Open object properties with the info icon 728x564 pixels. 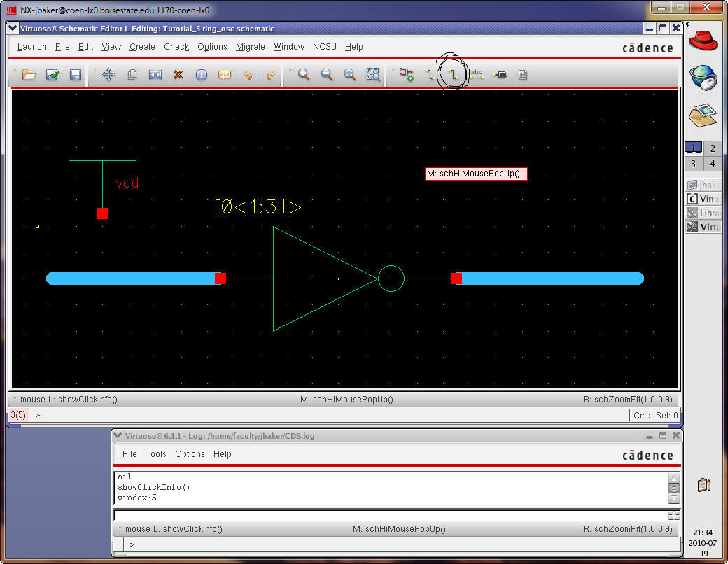click(201, 75)
